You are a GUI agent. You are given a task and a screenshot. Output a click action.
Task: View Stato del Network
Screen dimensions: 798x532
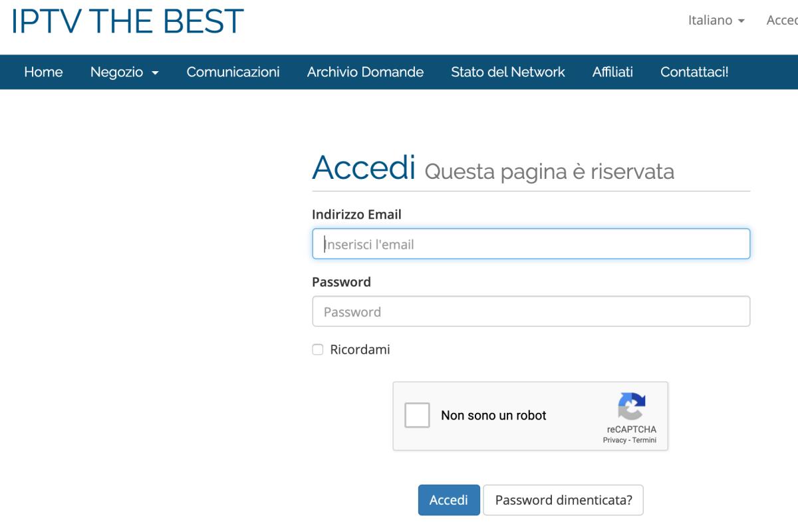pyautogui.click(x=508, y=72)
